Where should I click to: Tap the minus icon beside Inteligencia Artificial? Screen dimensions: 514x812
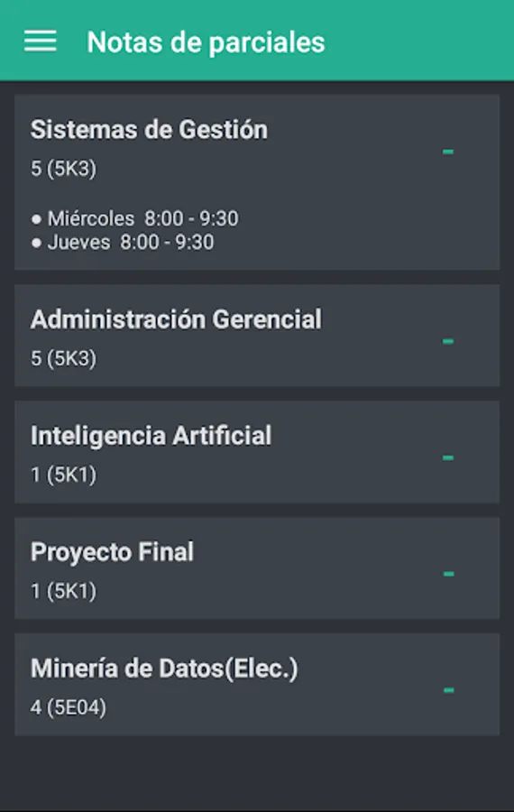tap(448, 457)
